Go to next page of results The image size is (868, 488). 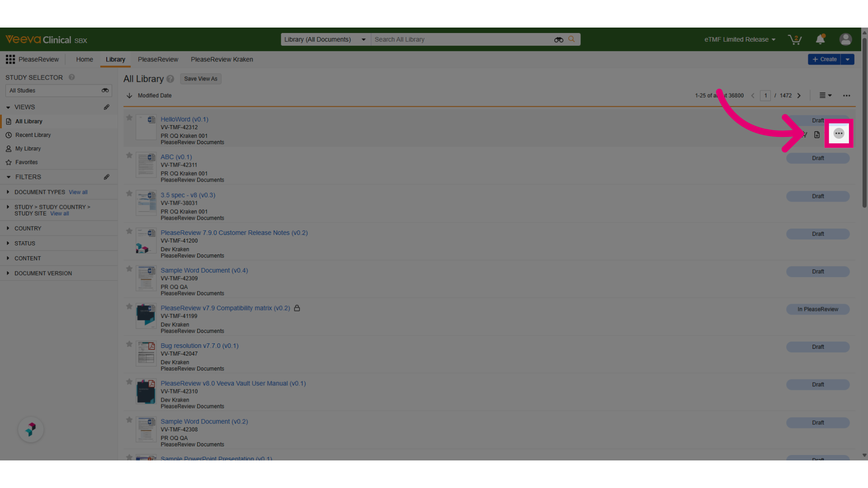click(799, 95)
